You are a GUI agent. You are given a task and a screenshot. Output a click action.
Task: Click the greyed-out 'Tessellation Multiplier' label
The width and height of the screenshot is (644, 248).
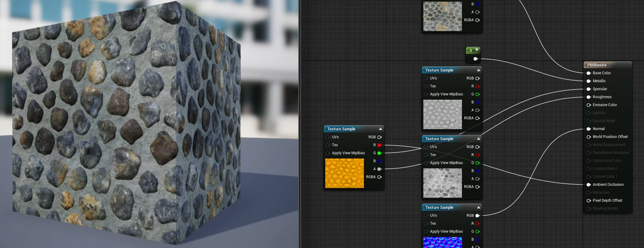coord(611,153)
